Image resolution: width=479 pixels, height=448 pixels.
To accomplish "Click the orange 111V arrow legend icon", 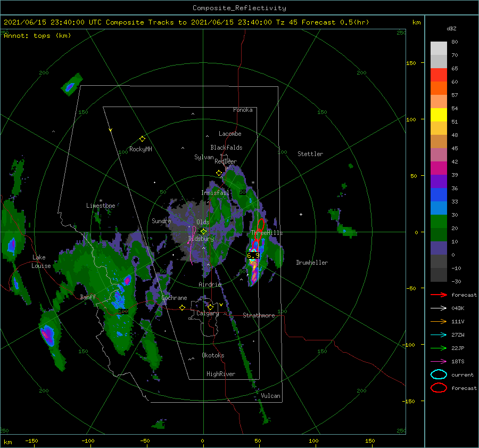I will [x=439, y=321].
